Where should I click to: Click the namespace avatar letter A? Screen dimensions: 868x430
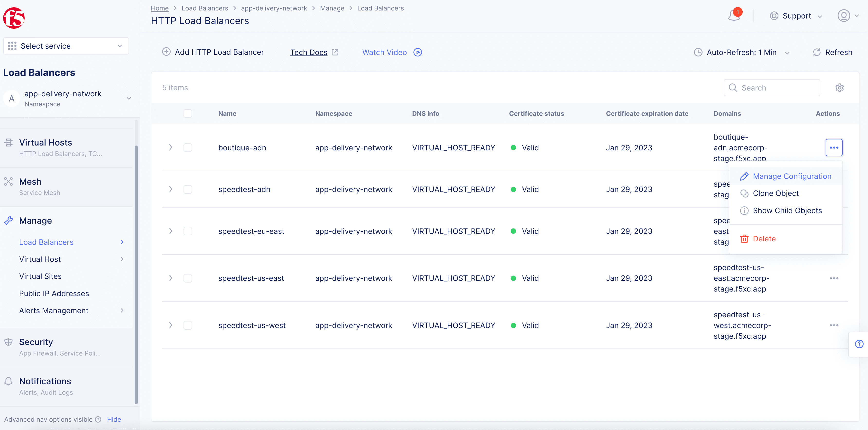(11, 98)
